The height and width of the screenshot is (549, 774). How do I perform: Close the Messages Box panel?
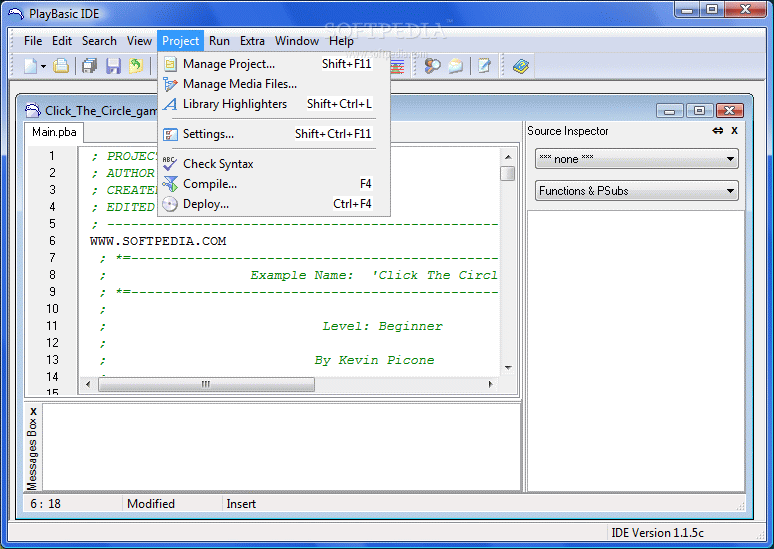[33, 411]
